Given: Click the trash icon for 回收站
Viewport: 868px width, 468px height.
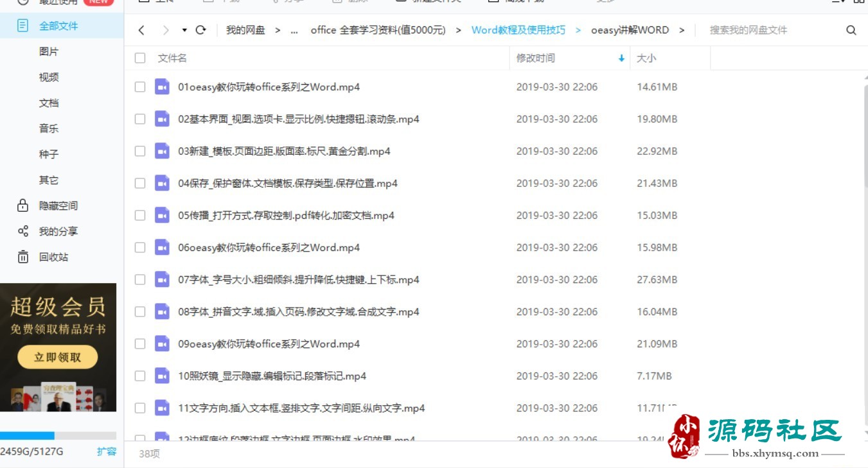Looking at the screenshot, I should (23, 257).
